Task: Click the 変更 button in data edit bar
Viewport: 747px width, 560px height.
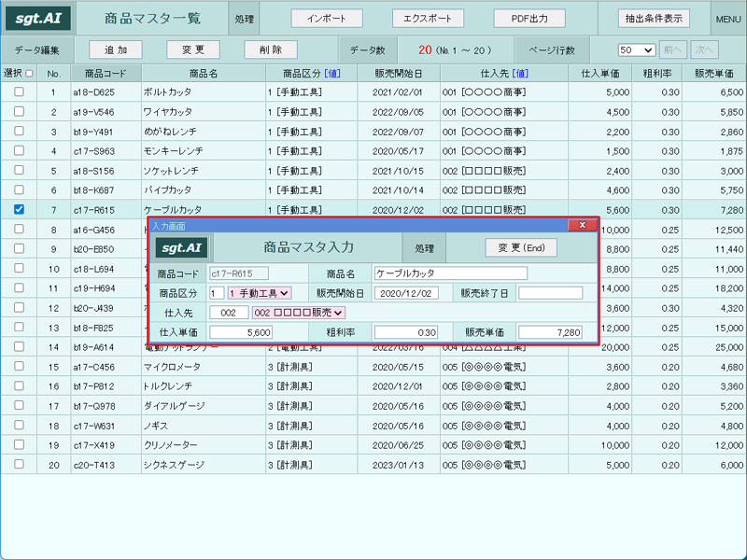Action: click(x=193, y=49)
